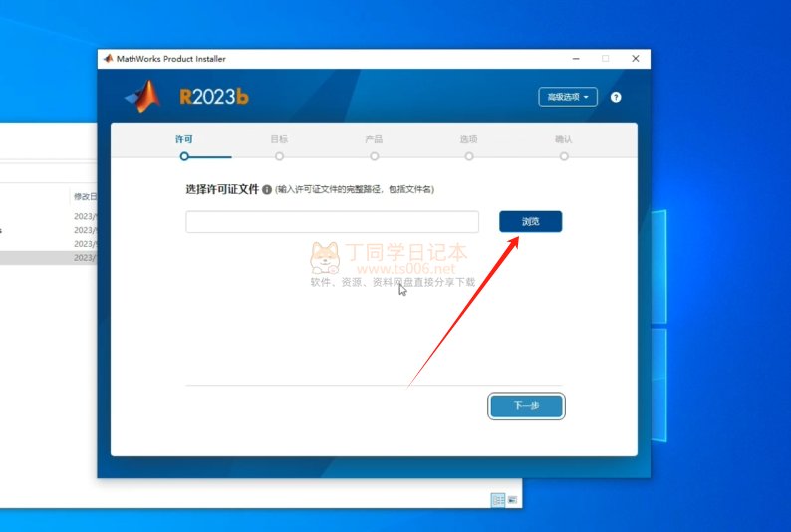Select the 许可 step tab
Viewport: 791px width, 532px height.
click(x=184, y=139)
